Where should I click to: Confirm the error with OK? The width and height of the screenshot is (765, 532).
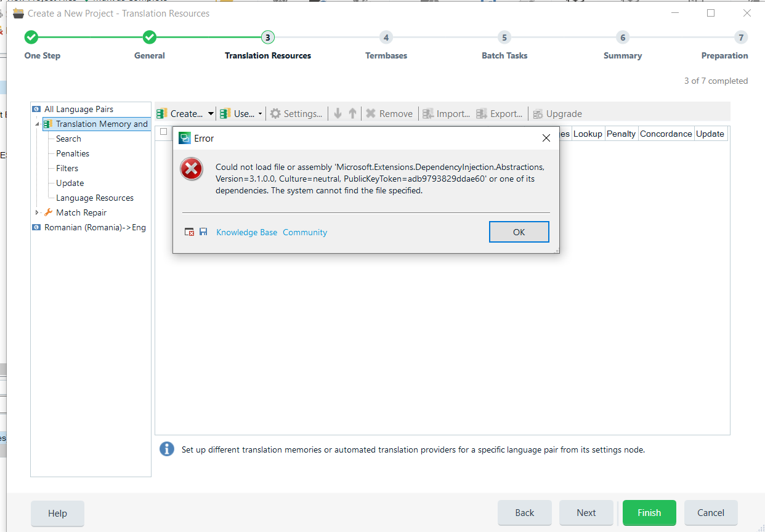click(x=519, y=232)
